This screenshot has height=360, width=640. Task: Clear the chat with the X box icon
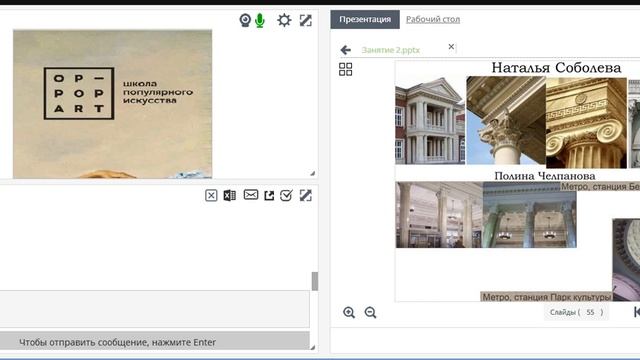click(x=211, y=196)
